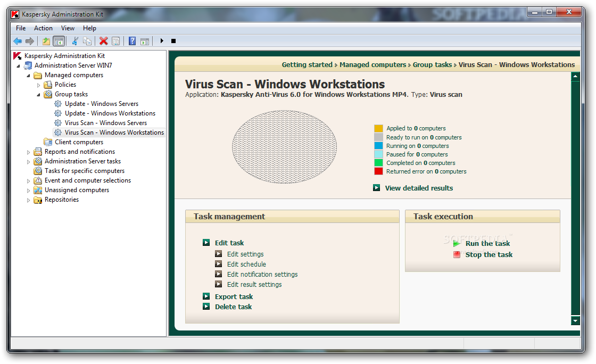Click the black Stop task square icon

(x=173, y=41)
